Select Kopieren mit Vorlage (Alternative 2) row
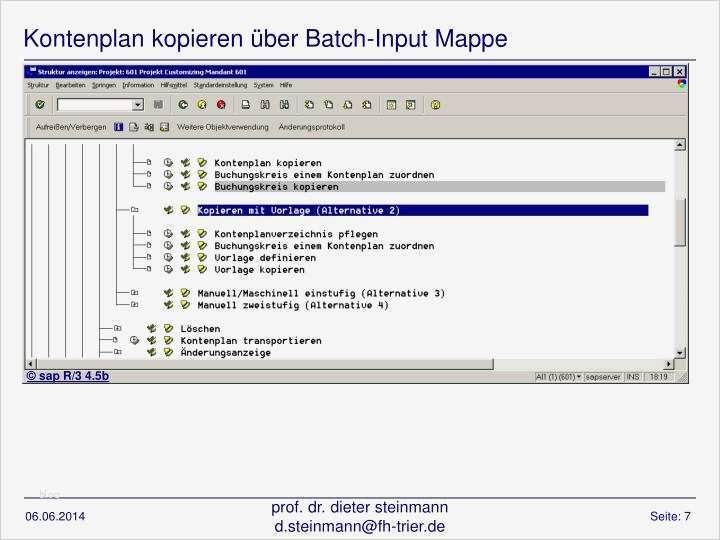720x540 pixels. (422, 210)
